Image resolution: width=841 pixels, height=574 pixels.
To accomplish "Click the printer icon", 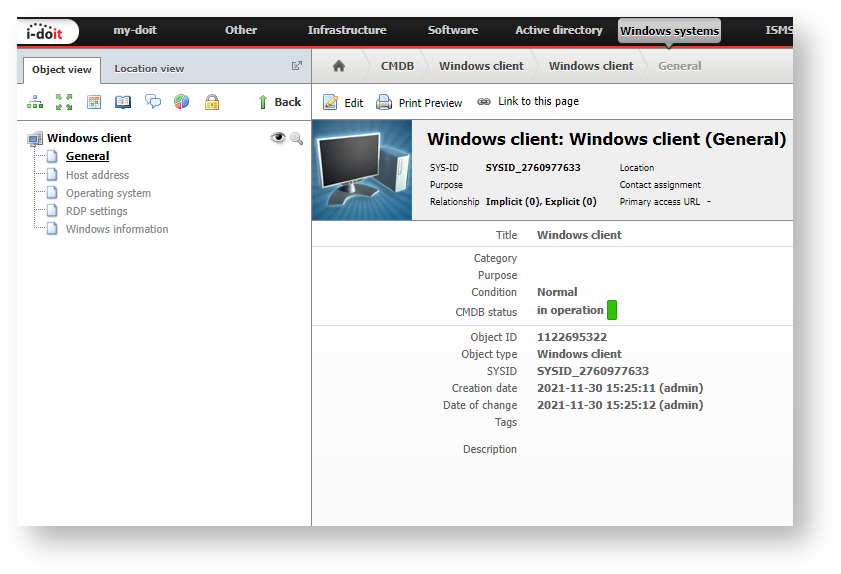I will (x=383, y=102).
